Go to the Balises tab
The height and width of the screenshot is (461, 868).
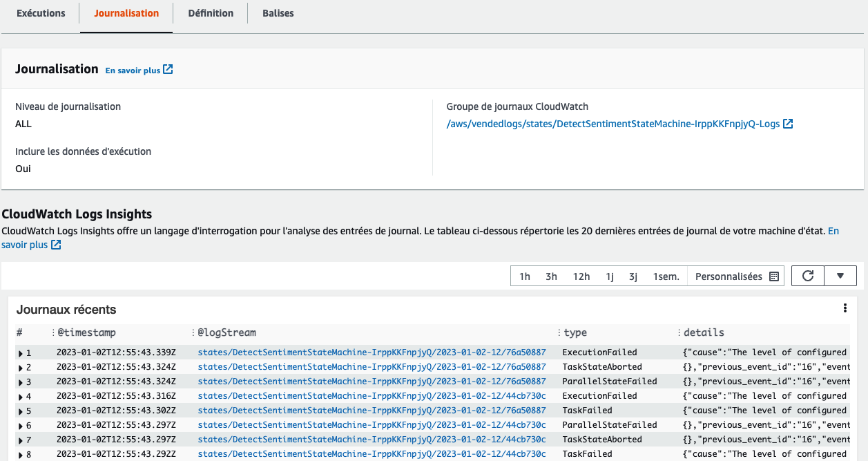coord(278,13)
